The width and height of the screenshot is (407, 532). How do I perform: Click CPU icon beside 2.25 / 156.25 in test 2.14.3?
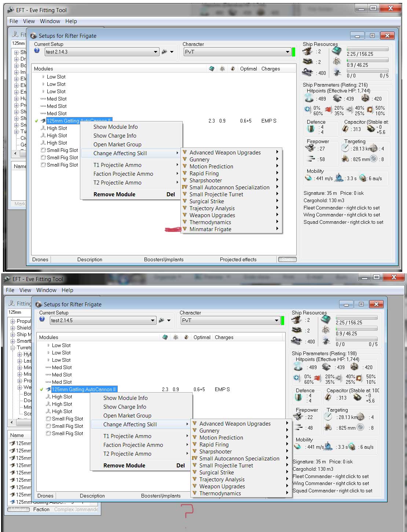[x=337, y=51]
